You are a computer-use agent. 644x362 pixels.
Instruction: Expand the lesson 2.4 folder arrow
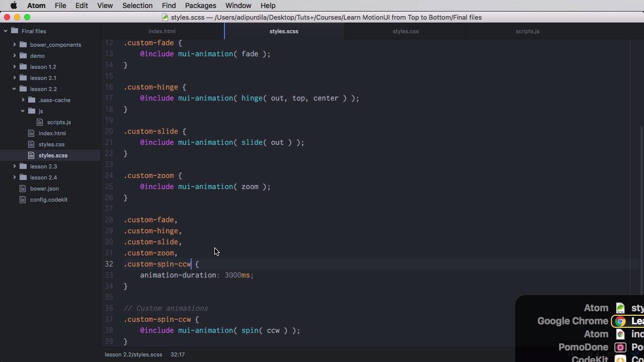click(x=15, y=177)
